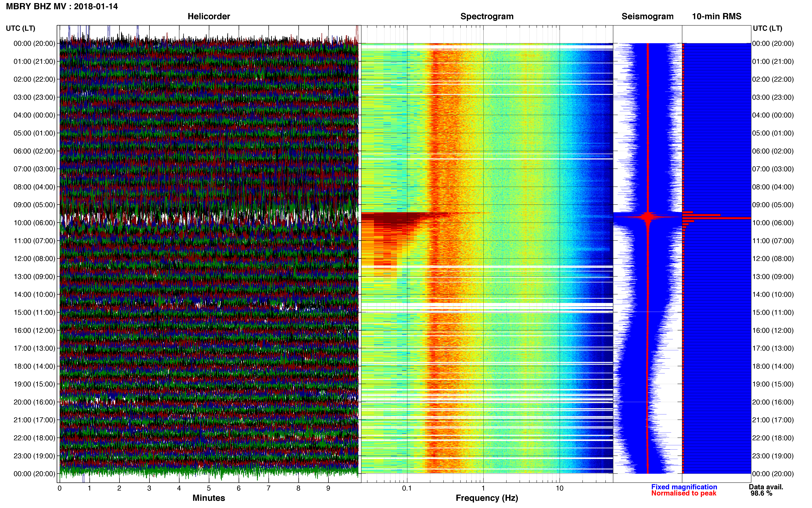Select the 'Helicorder' panel title
The image size is (812, 508).
click(208, 16)
